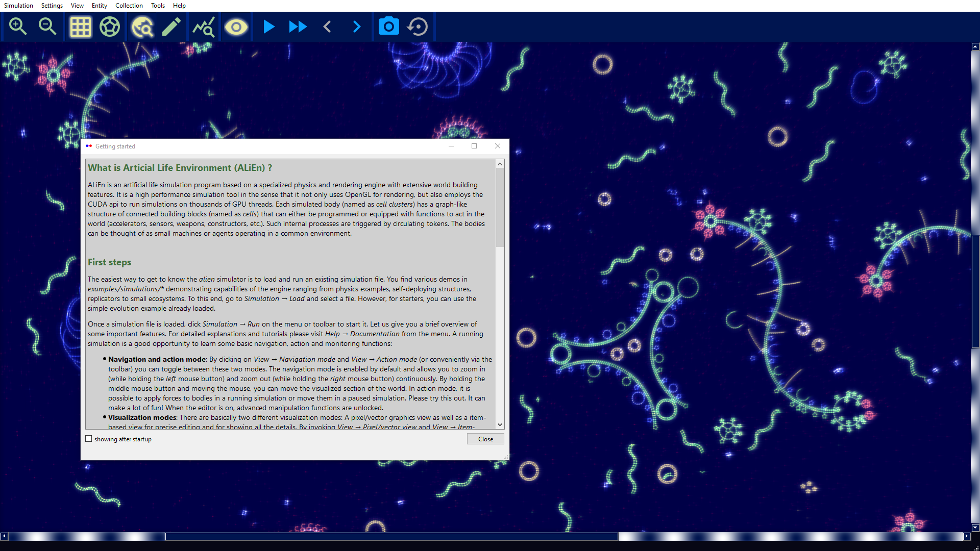Toggle the grid view icon
980x551 pixels.
[x=80, y=27]
